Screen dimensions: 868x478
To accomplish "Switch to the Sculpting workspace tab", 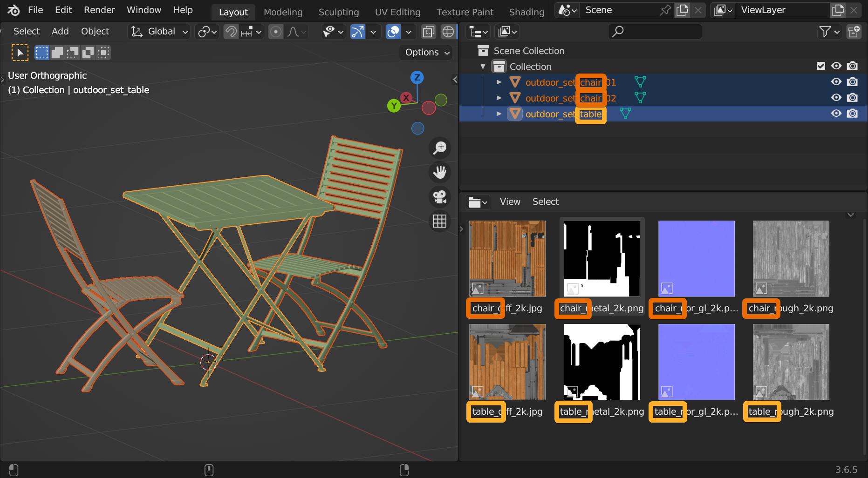I will [x=338, y=12].
